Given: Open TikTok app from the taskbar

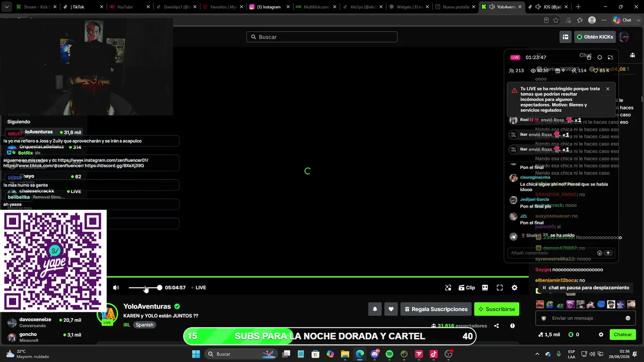Looking at the screenshot, I should (x=433, y=354).
